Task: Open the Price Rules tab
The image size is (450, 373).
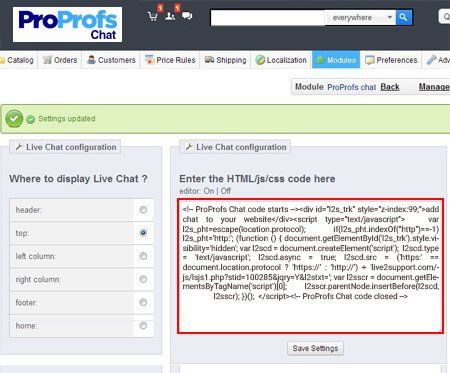Action: click(170, 60)
